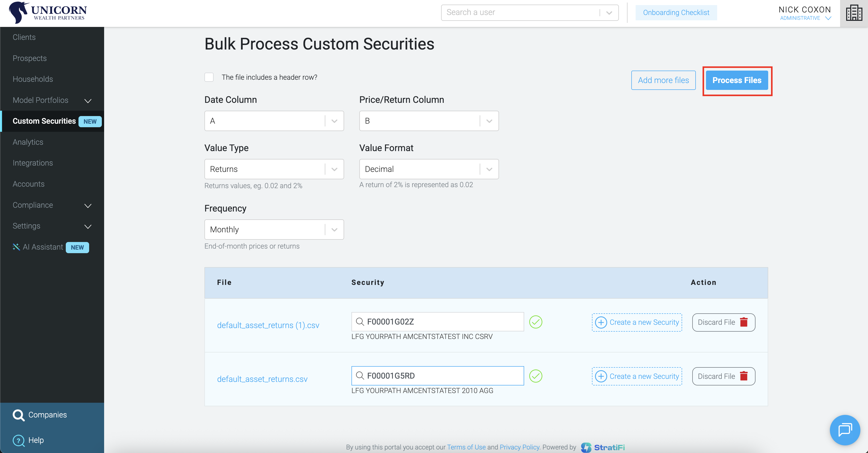
Task: Click the Process Files button
Action: click(737, 80)
